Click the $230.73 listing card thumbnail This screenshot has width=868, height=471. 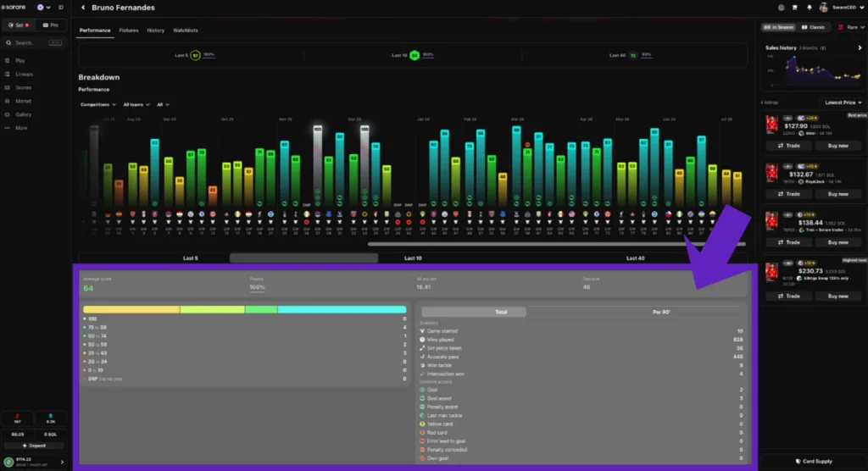pos(771,274)
